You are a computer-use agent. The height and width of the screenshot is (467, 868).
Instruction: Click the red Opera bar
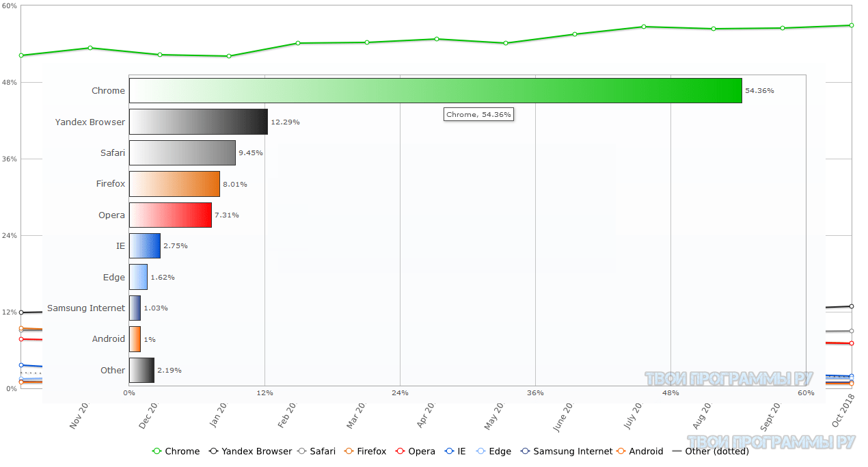(x=170, y=215)
